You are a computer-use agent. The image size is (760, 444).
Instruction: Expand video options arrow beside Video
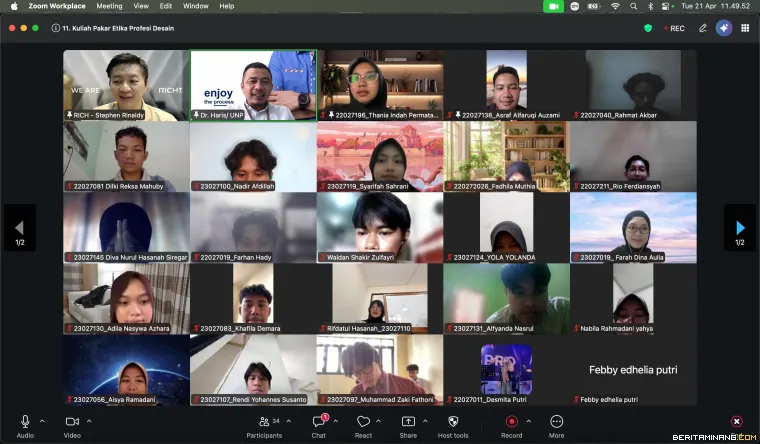pyautogui.click(x=89, y=420)
